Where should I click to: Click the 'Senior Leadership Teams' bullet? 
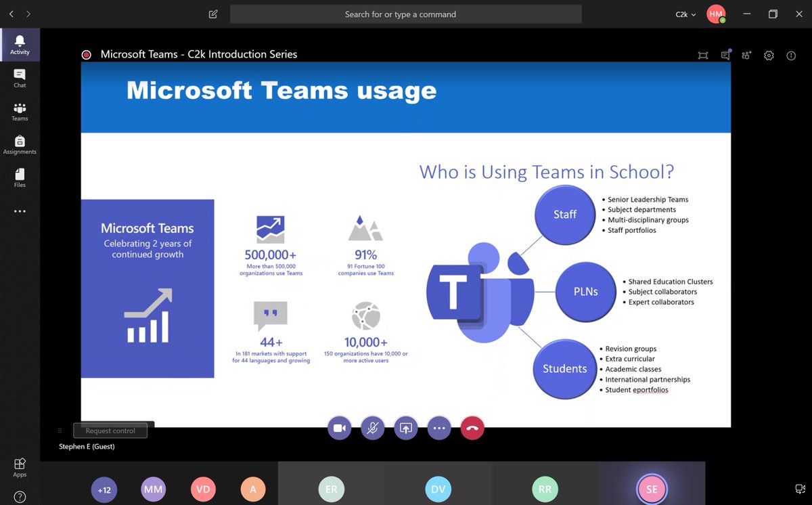648,200
